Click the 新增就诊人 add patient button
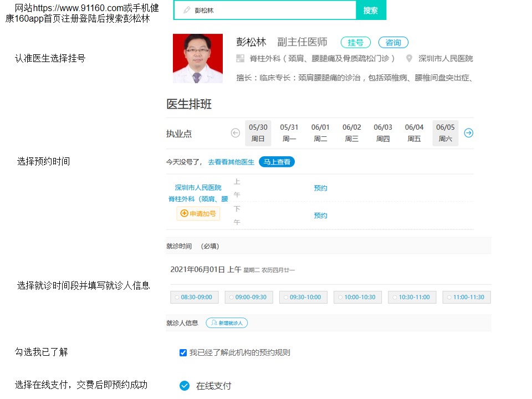This screenshot has width=532, height=399. [227, 323]
